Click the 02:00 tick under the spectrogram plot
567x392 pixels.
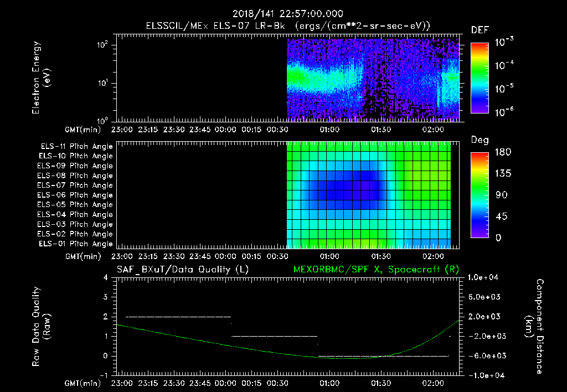(433, 130)
